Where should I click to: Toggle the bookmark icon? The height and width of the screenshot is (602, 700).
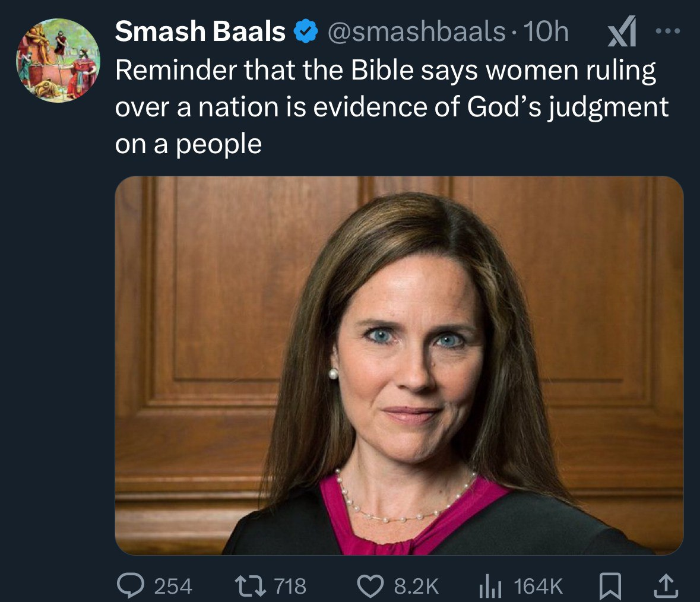point(608,586)
